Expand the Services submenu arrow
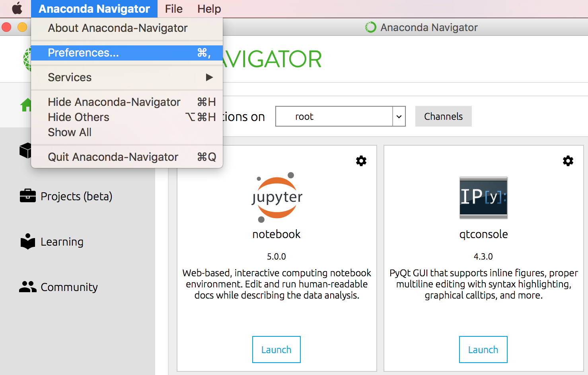 point(209,77)
